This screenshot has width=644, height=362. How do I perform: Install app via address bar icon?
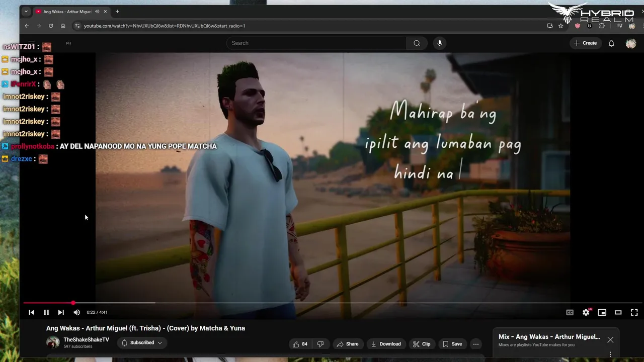click(550, 26)
